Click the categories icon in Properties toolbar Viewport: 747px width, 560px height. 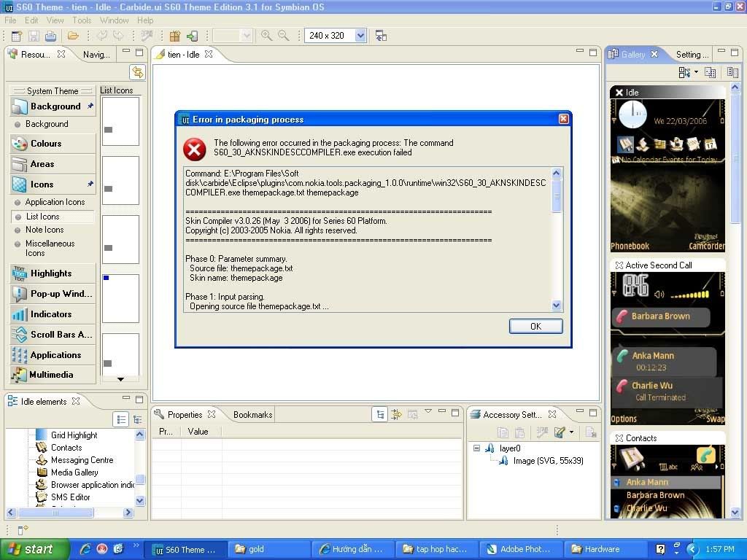point(380,415)
